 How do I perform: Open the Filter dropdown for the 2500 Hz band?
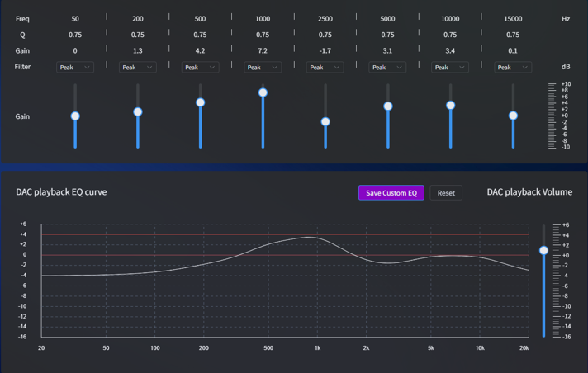(325, 68)
